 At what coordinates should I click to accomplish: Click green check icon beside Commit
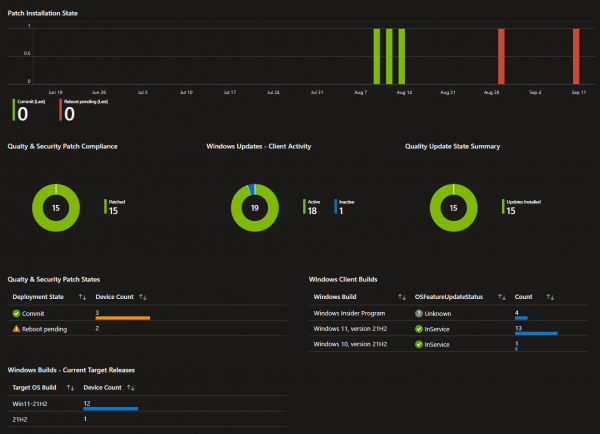[16, 313]
